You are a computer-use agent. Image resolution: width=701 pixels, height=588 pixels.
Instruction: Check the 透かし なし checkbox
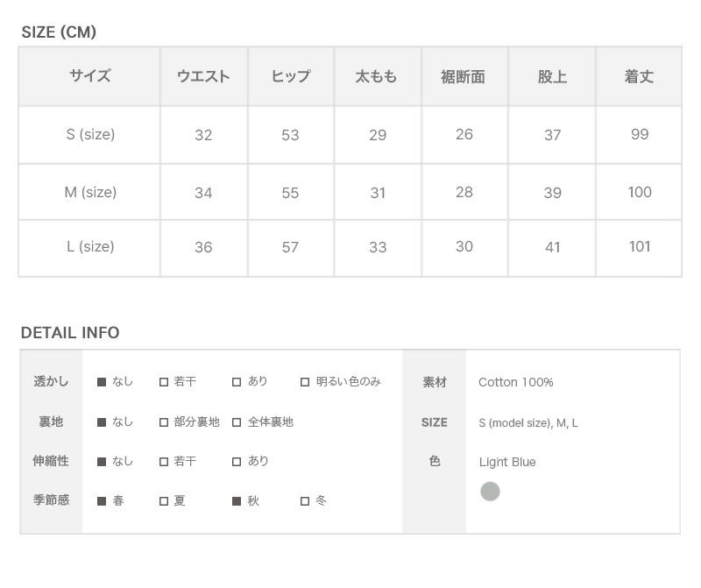(102, 382)
